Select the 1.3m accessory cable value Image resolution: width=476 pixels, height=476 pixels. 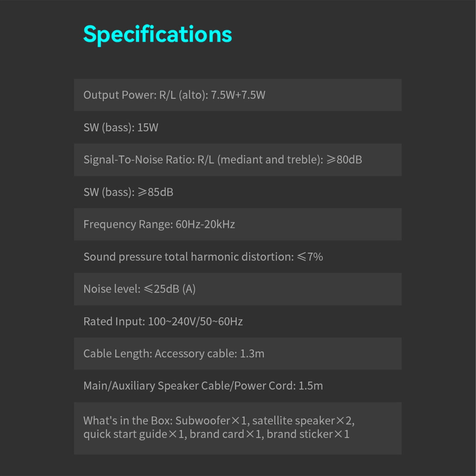[x=252, y=354]
